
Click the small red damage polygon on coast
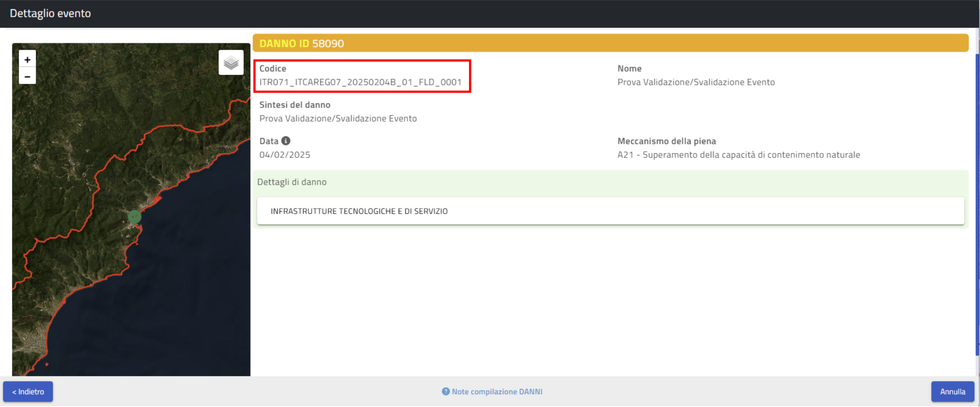click(157, 199)
